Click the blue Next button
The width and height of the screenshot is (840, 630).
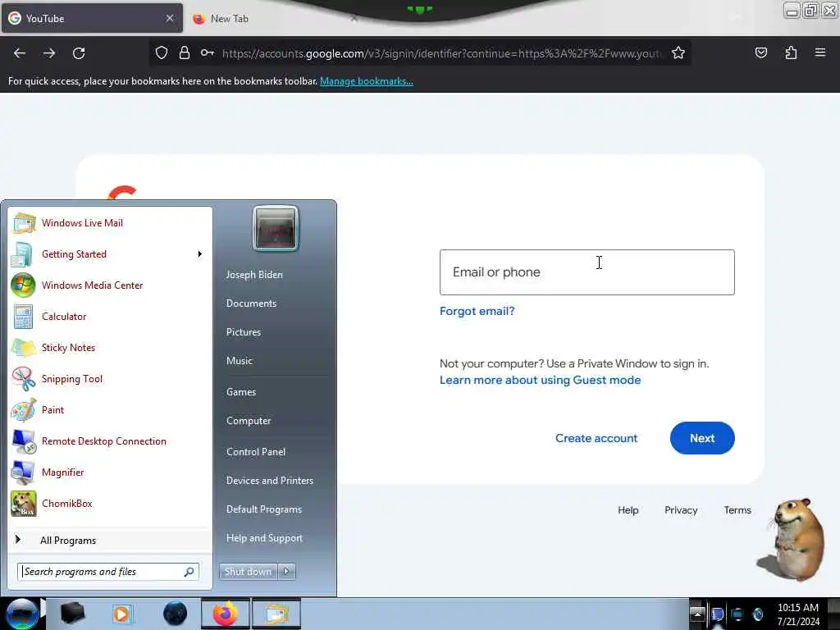pyautogui.click(x=702, y=438)
